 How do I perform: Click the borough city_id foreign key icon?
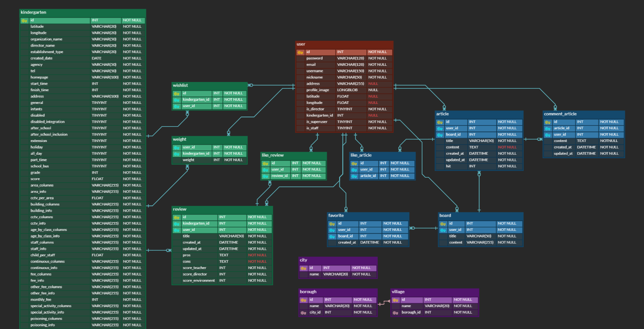click(303, 313)
